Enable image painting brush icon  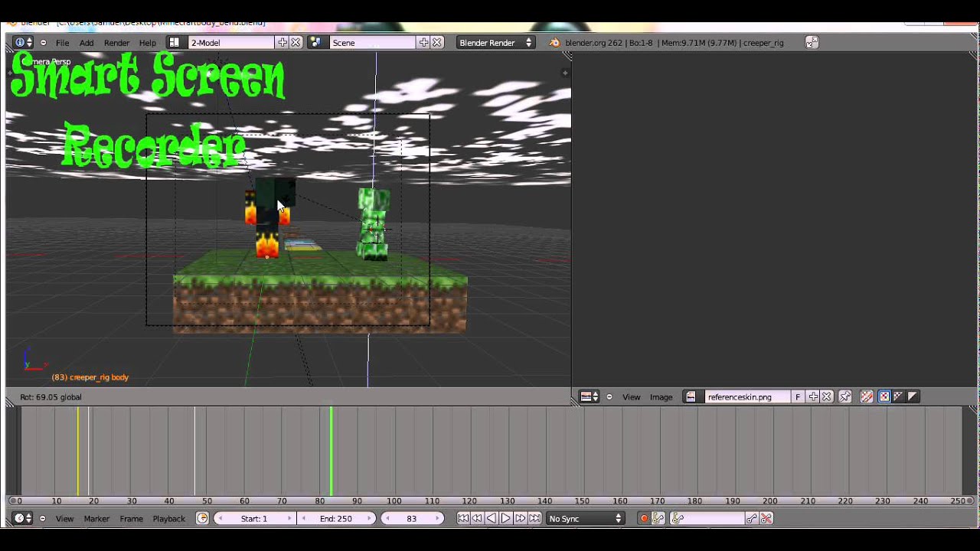coord(867,396)
